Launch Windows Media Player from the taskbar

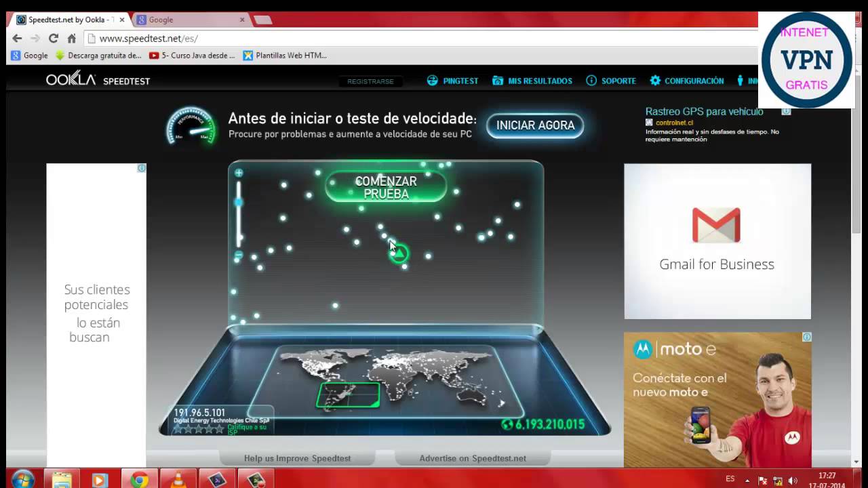click(100, 479)
